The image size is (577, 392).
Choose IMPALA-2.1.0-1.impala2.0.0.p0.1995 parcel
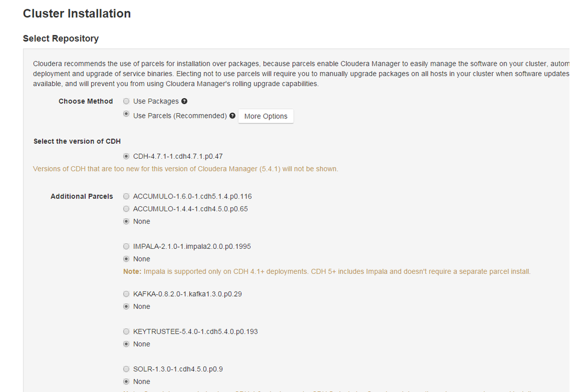[126, 247]
